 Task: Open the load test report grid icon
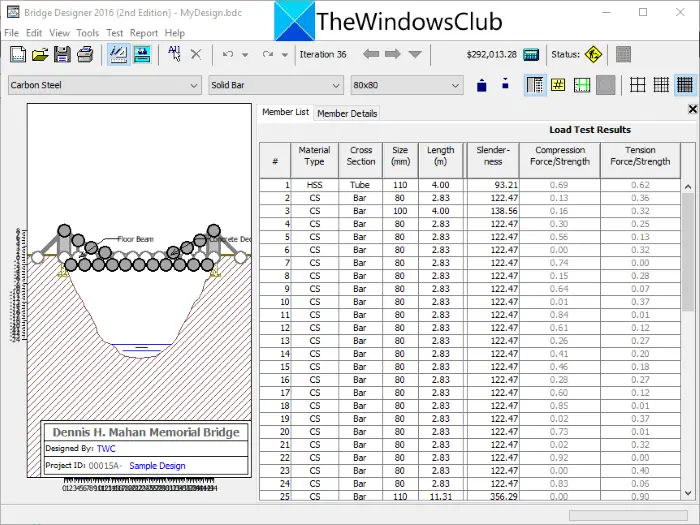click(623, 54)
